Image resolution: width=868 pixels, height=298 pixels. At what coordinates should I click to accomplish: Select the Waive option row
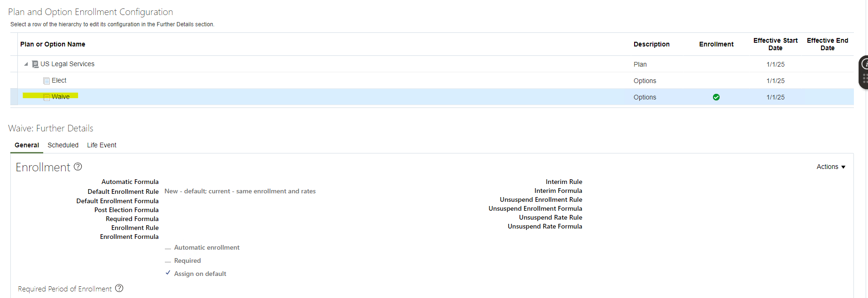[432, 97]
